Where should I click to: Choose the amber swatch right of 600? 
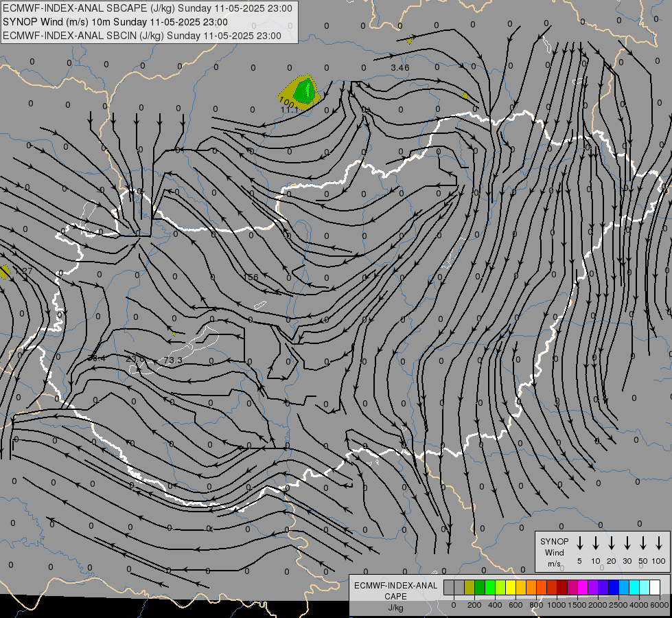tap(521, 587)
